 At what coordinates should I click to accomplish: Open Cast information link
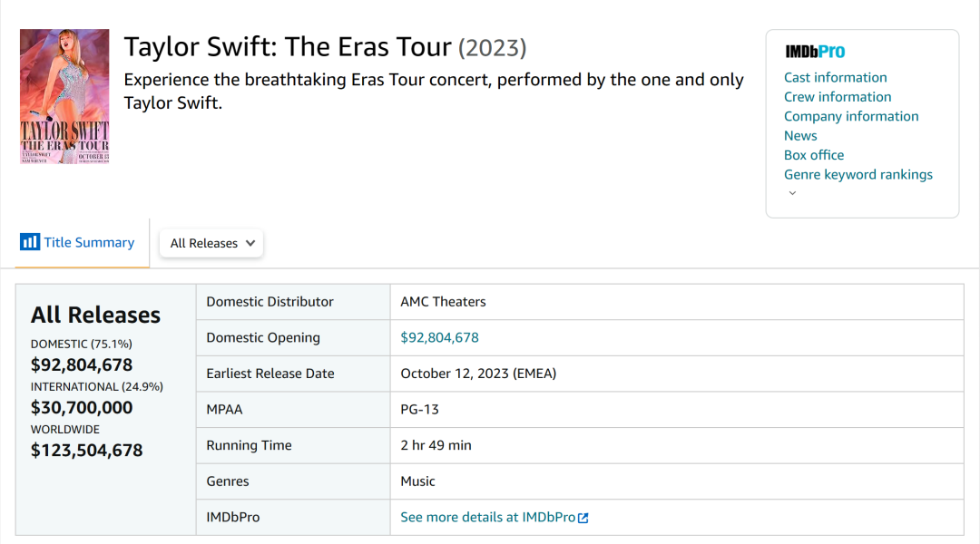(835, 77)
